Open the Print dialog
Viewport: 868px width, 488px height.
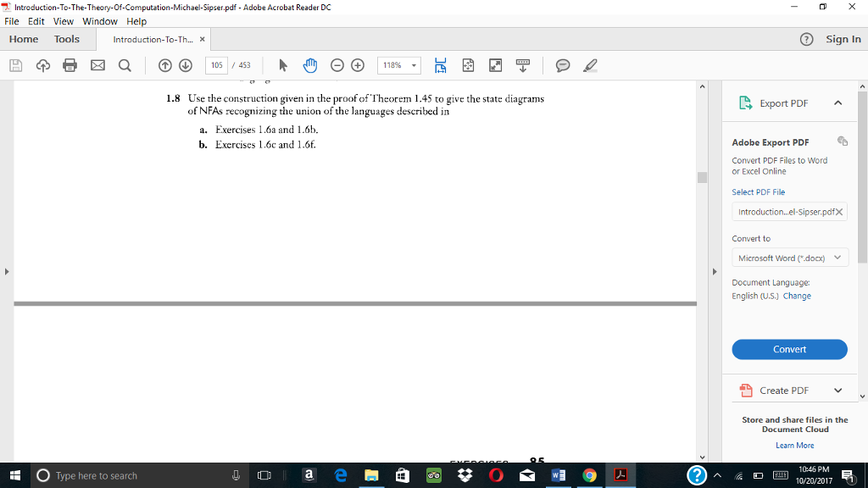pos(70,65)
